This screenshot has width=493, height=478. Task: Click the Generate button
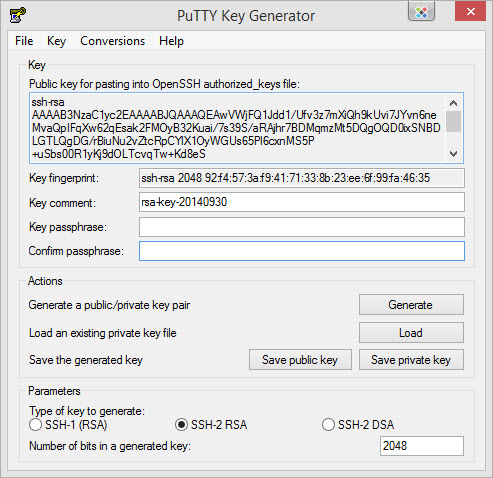click(x=411, y=305)
